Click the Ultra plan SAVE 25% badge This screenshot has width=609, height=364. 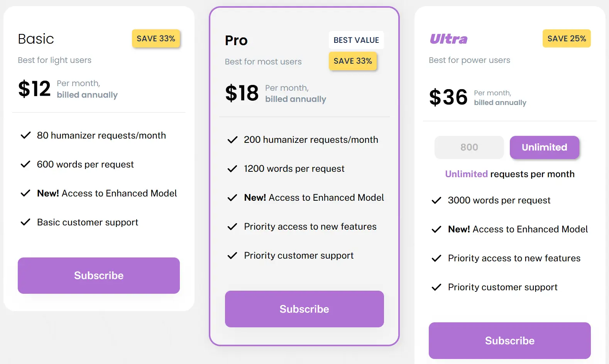pos(567,39)
